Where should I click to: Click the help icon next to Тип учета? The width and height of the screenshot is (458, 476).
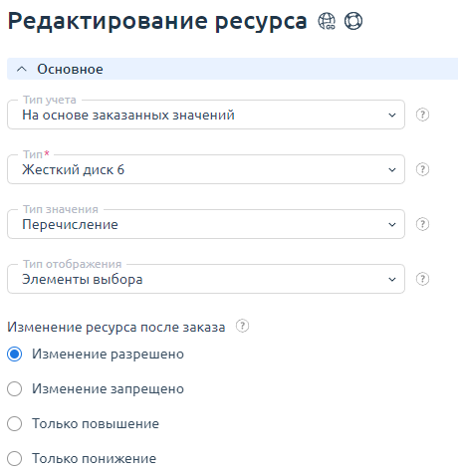422,115
